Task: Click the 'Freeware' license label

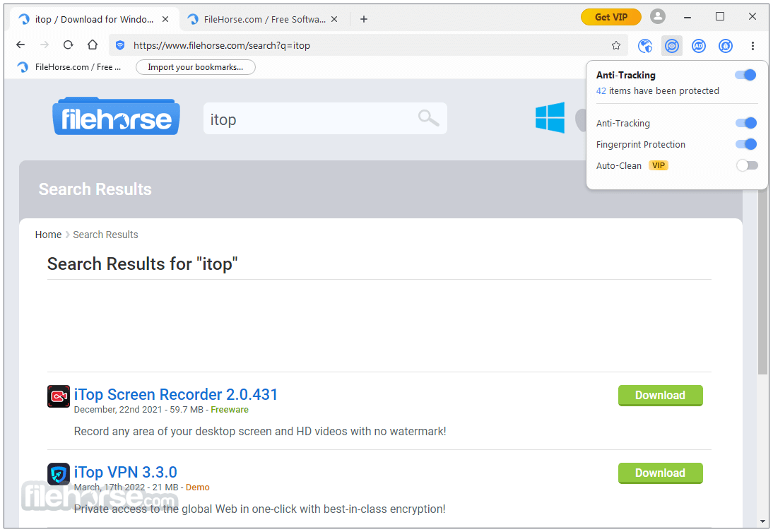Action: (x=230, y=410)
